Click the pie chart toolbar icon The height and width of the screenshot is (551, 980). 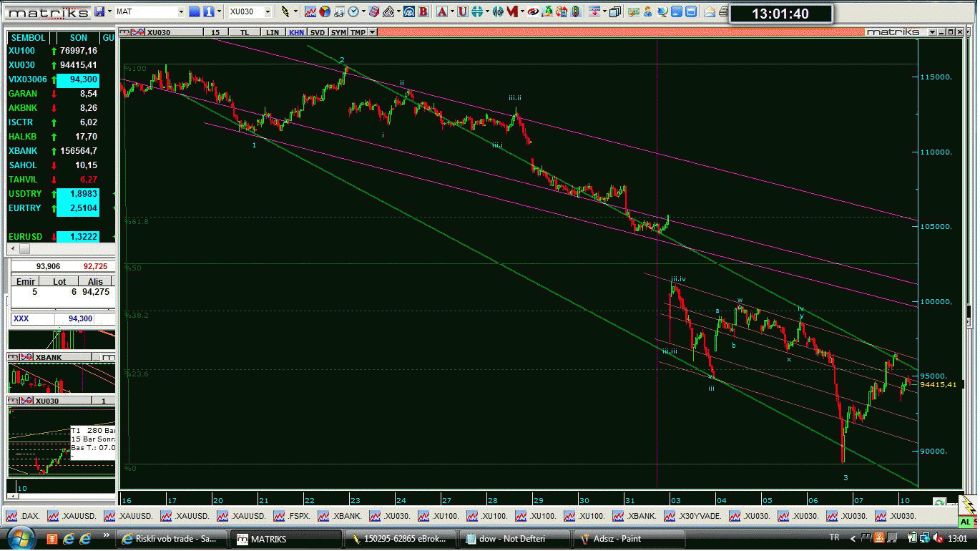325,11
